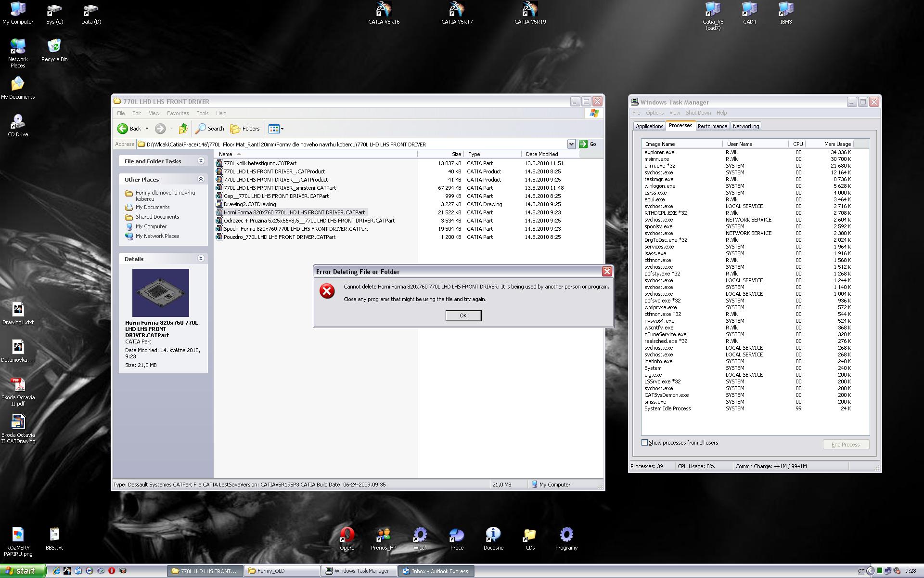
Task: Open the Favorites menu in Explorer
Action: [178, 113]
